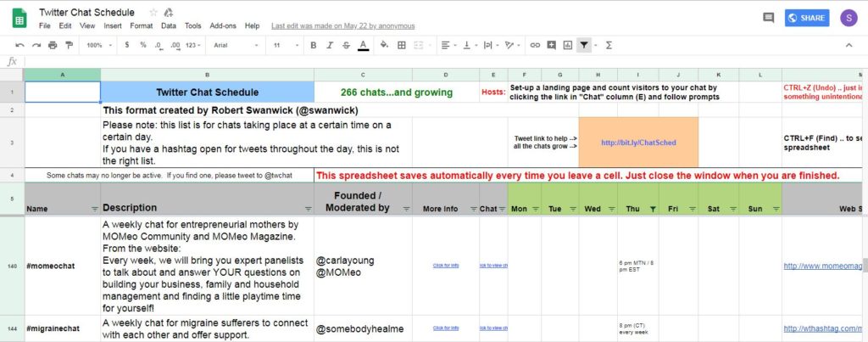Screen dimensions: 868x342
Task: Open the Format menu
Action: (x=142, y=25)
